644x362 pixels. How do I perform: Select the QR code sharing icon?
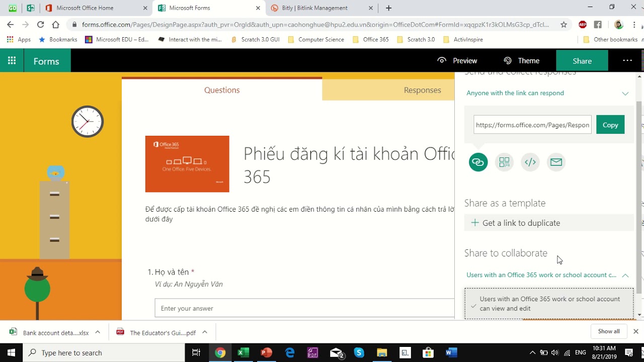pos(504,162)
